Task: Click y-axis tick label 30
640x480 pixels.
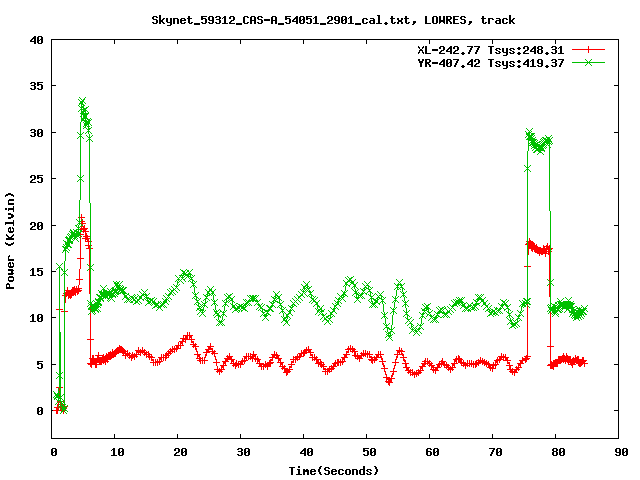Action: 36,133
